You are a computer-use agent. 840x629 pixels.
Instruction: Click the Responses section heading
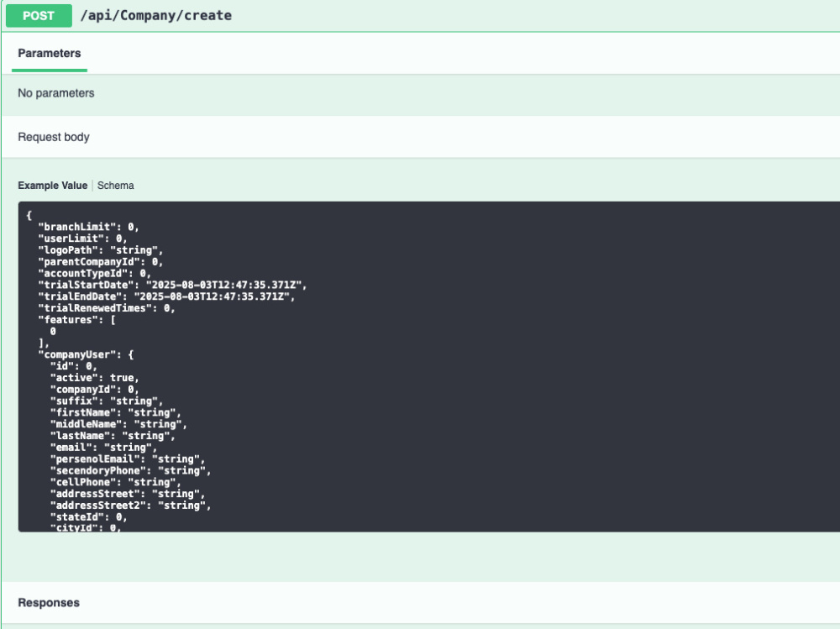[x=49, y=603]
